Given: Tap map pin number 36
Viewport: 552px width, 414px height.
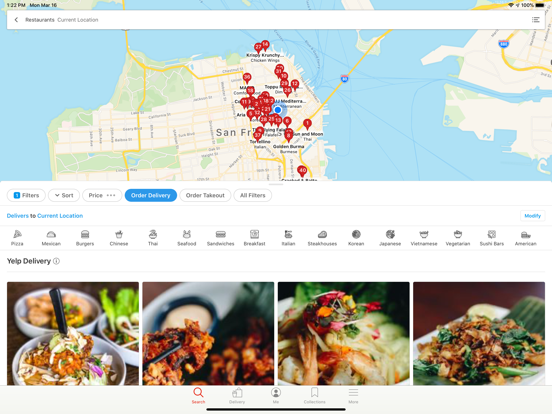Looking at the screenshot, I should coord(247,77).
